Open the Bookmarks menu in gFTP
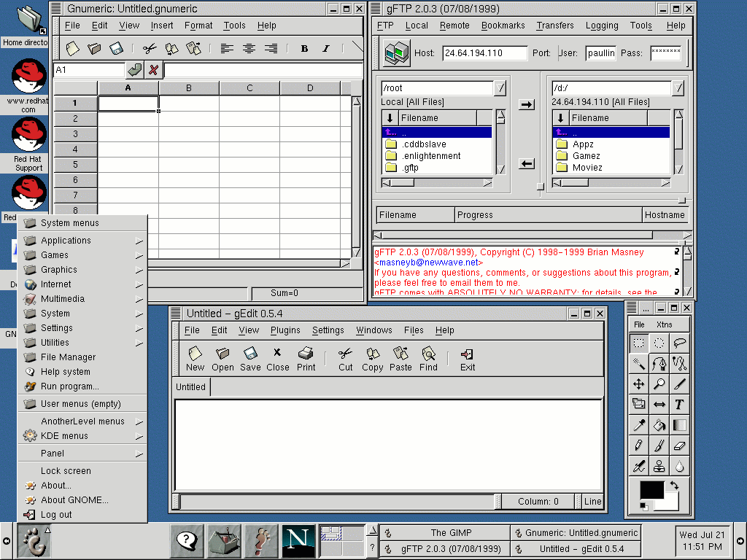Screen dimensions: 747x560 [x=503, y=26]
